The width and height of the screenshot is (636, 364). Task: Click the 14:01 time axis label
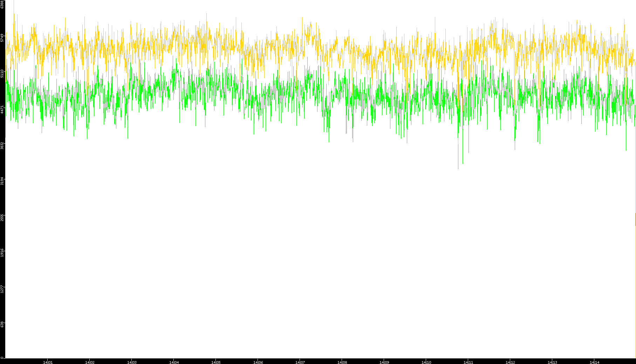pyautogui.click(x=48, y=362)
